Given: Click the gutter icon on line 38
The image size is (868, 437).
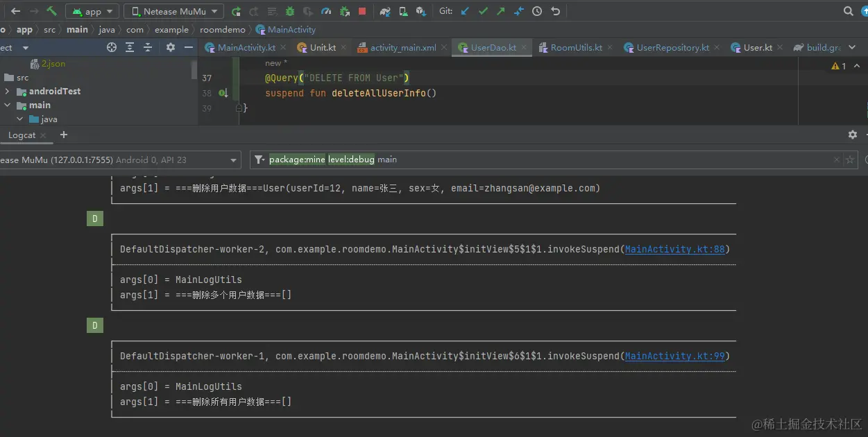Looking at the screenshot, I should click(223, 93).
